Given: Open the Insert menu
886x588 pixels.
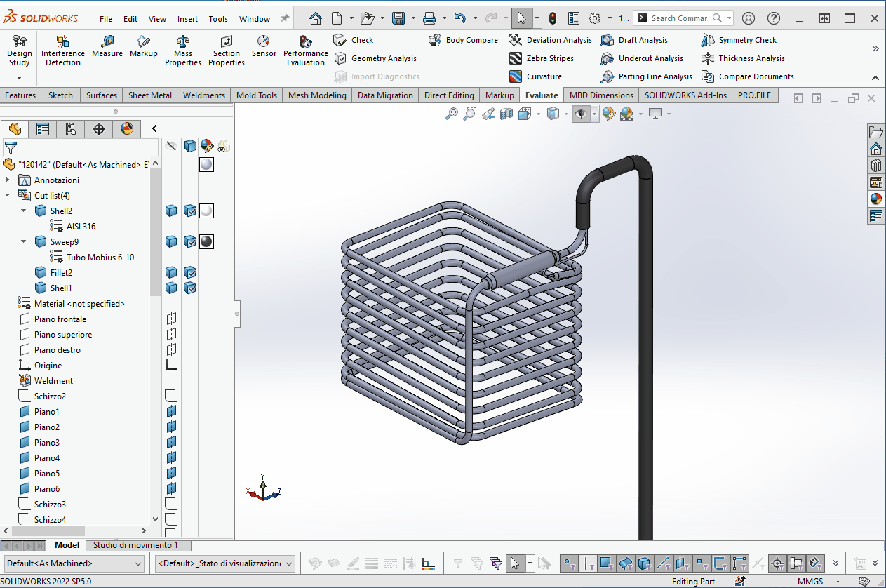Looking at the screenshot, I should tap(187, 19).
